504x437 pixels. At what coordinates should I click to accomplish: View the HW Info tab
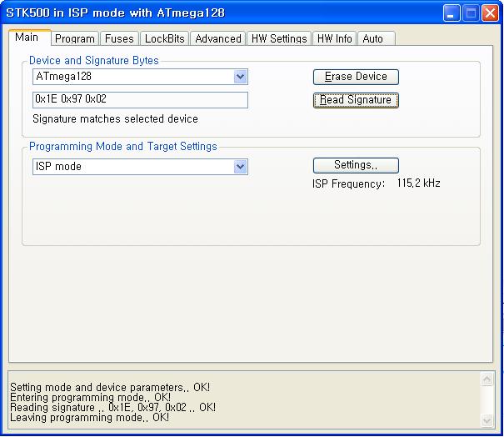[334, 38]
